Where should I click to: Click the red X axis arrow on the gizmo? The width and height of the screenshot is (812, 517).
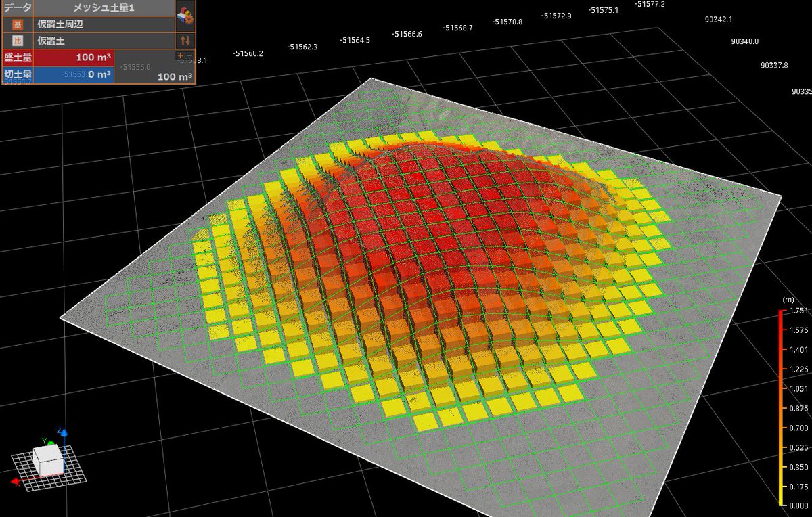(16, 481)
